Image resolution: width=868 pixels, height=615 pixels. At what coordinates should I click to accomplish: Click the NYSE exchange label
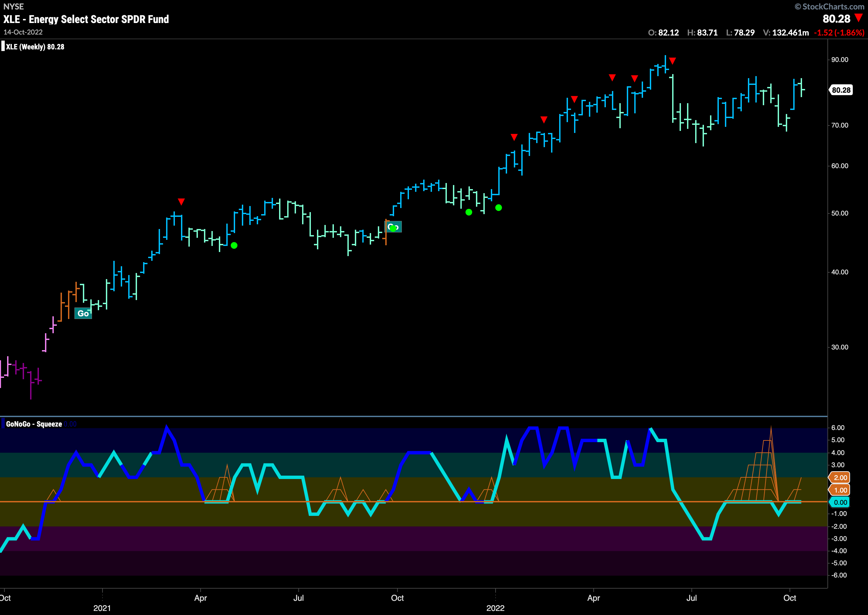pyautogui.click(x=14, y=6)
